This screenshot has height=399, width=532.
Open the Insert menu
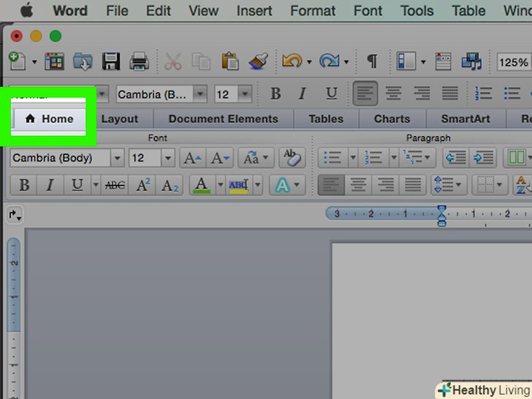coord(254,11)
